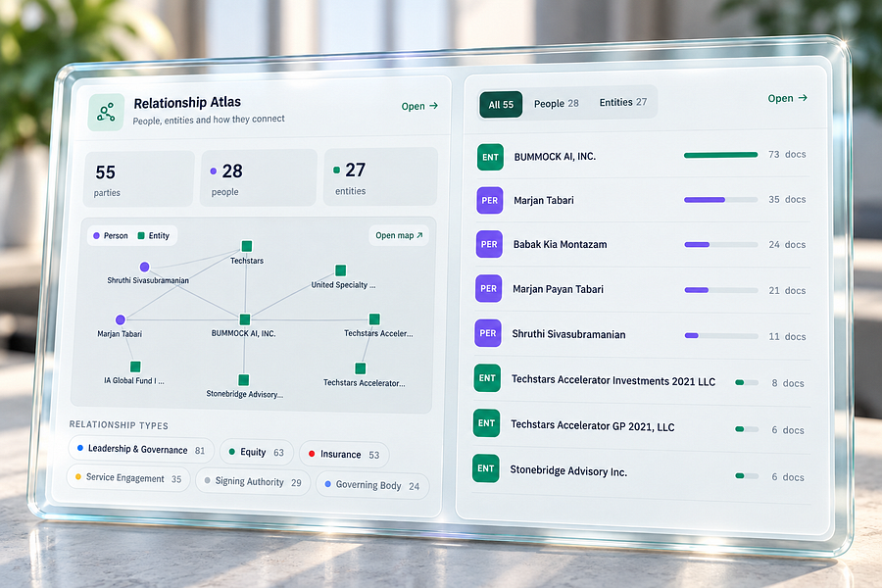
Task: Click the Marjan Tabari person node in graph
Action: [121, 320]
